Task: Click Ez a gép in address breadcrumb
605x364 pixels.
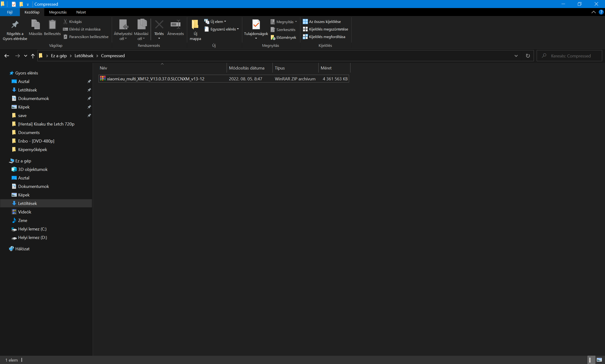Action: click(59, 56)
